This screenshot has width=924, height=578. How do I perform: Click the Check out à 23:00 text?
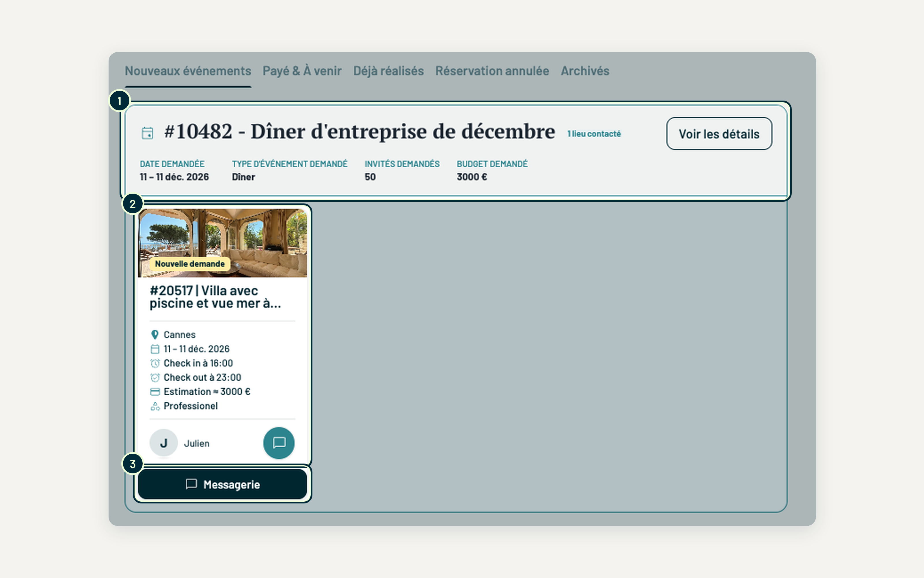coord(202,378)
